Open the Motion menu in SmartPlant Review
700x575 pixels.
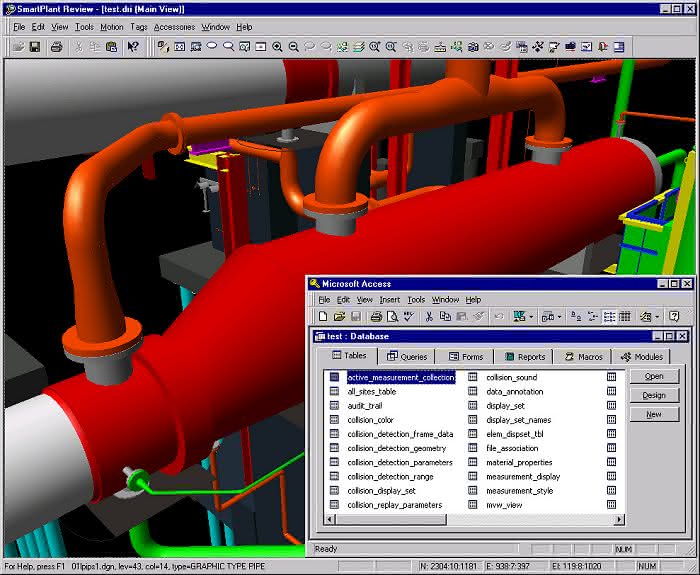click(112, 27)
